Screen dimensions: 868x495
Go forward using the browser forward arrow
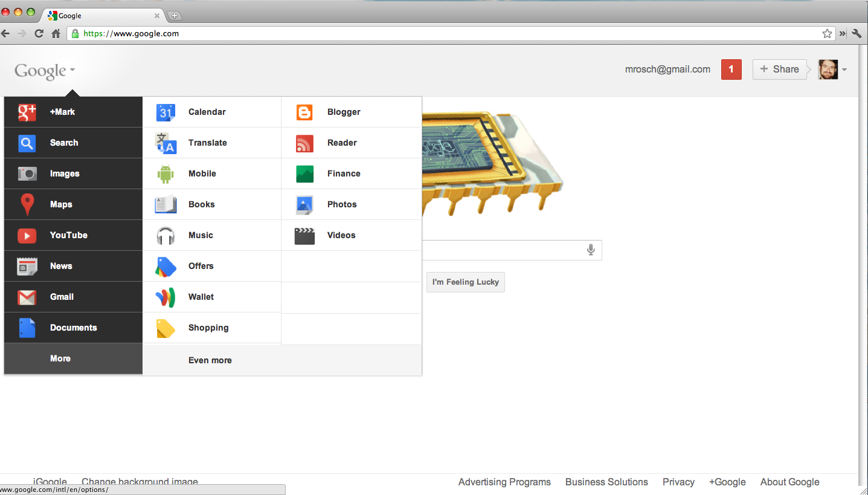click(22, 33)
